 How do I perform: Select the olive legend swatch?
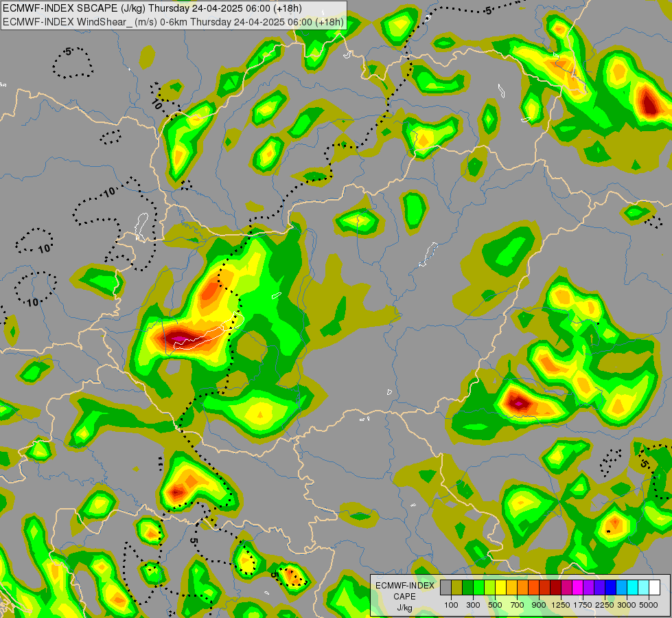click(457, 587)
